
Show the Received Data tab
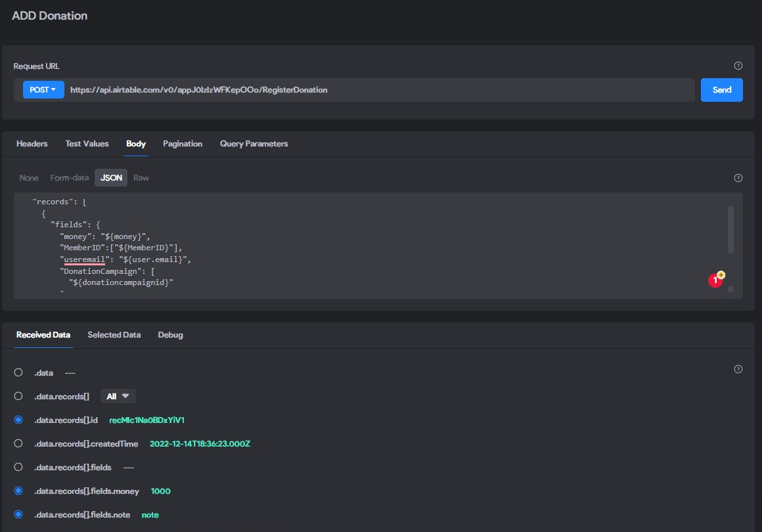pyautogui.click(x=43, y=335)
